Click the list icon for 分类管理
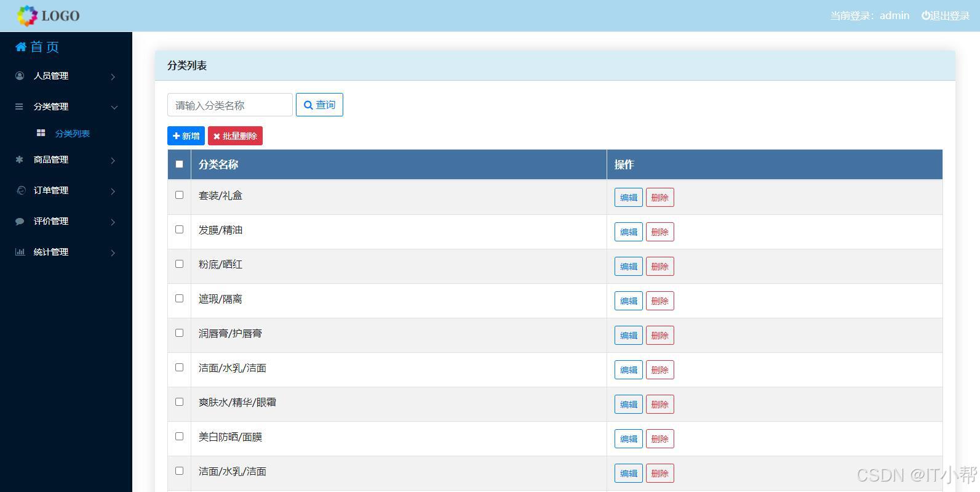 pyautogui.click(x=19, y=107)
